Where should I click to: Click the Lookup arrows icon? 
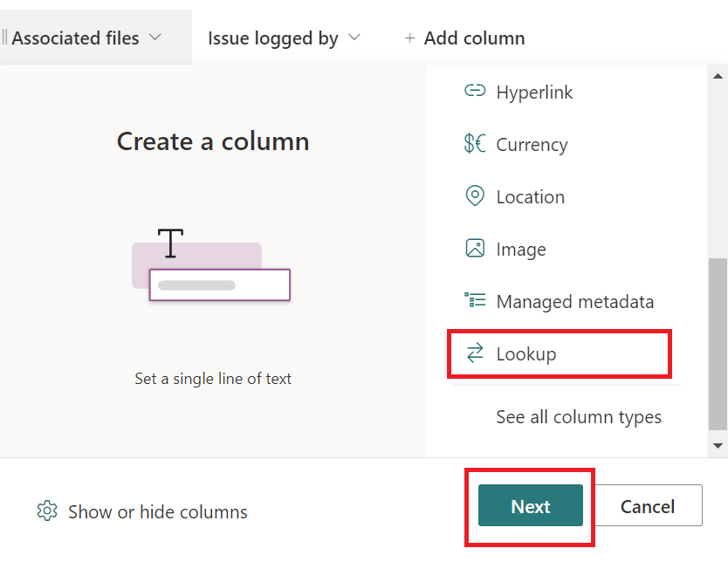tap(475, 353)
